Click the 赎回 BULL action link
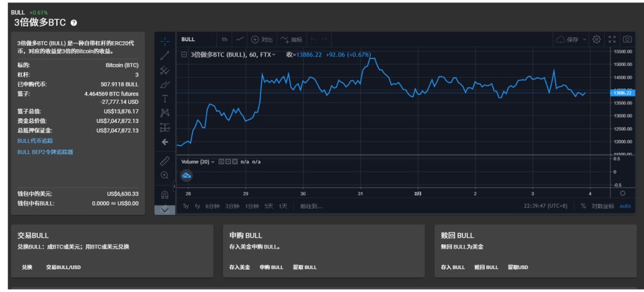The height and width of the screenshot is (292, 644). coord(487,268)
